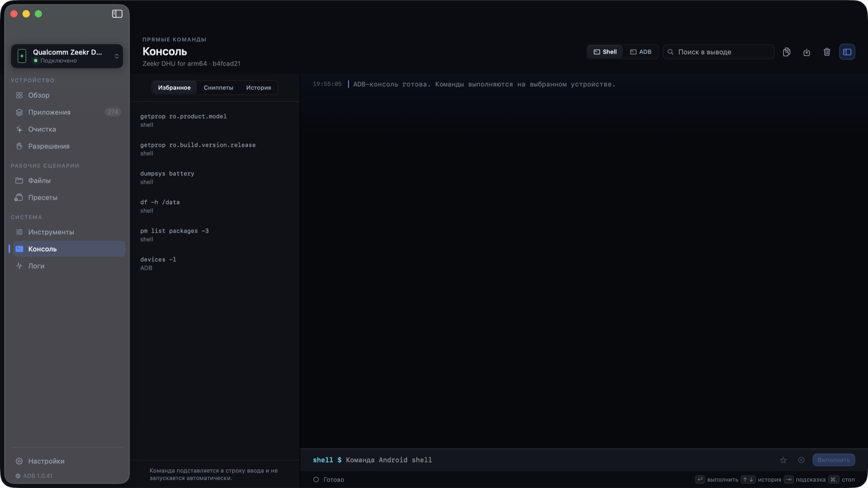
Task: Click the Подключено status text
Action: coord(58,61)
